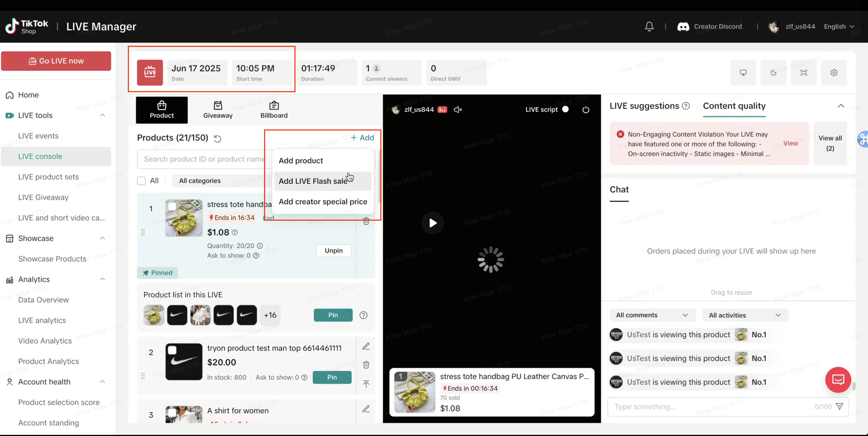Mute the live stream audio
The height and width of the screenshot is (436, 868).
tap(458, 109)
